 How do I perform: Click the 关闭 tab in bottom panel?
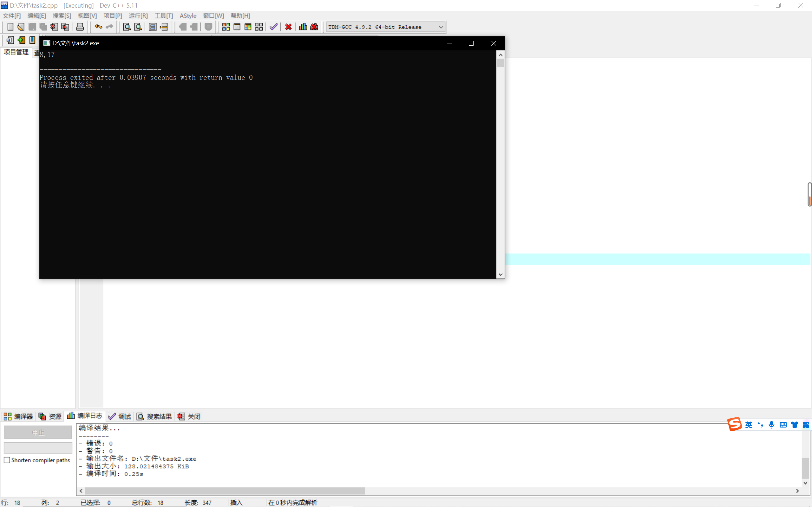[189, 416]
